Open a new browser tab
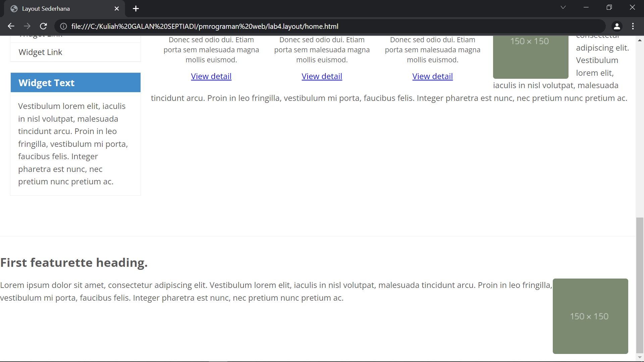This screenshot has height=362, width=644. 136,8
